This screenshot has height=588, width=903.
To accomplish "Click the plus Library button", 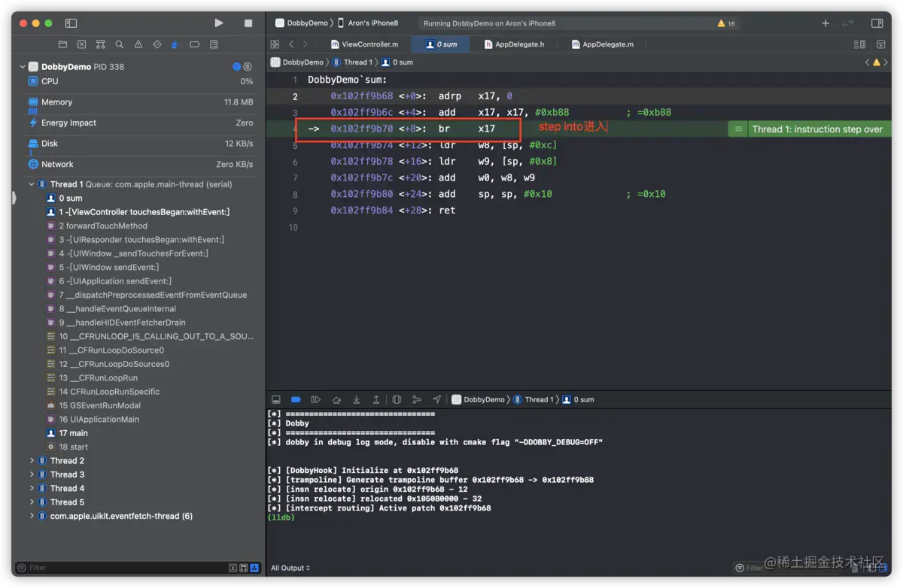I will click(x=825, y=23).
